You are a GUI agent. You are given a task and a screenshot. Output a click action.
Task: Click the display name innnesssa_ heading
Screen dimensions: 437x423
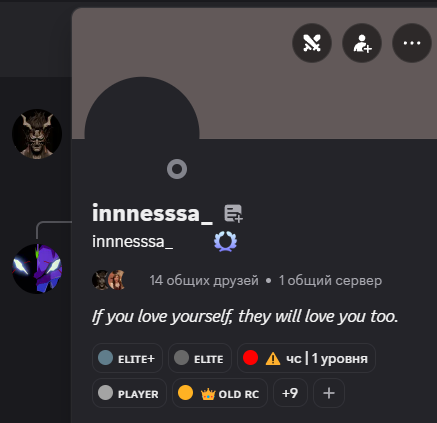[x=152, y=213]
